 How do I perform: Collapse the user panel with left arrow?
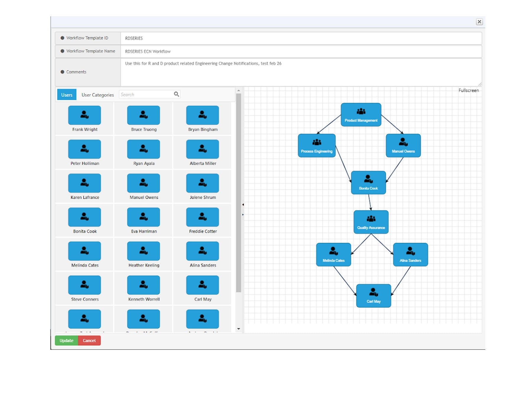click(x=243, y=205)
